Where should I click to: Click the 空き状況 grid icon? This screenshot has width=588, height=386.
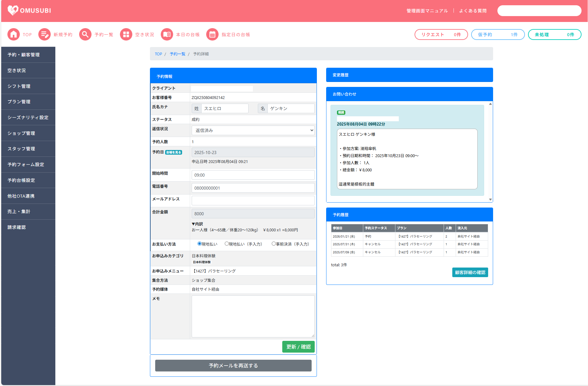126,35
